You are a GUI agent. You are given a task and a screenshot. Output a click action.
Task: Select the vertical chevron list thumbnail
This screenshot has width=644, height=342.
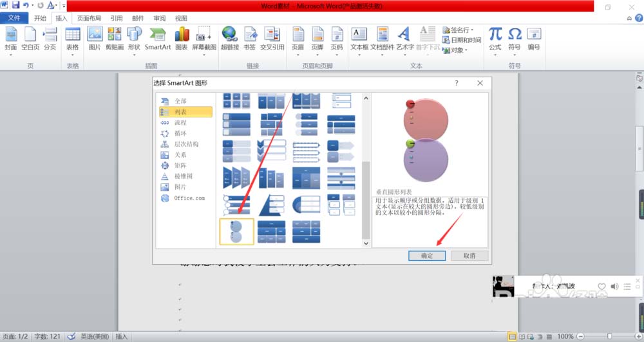[x=272, y=151]
